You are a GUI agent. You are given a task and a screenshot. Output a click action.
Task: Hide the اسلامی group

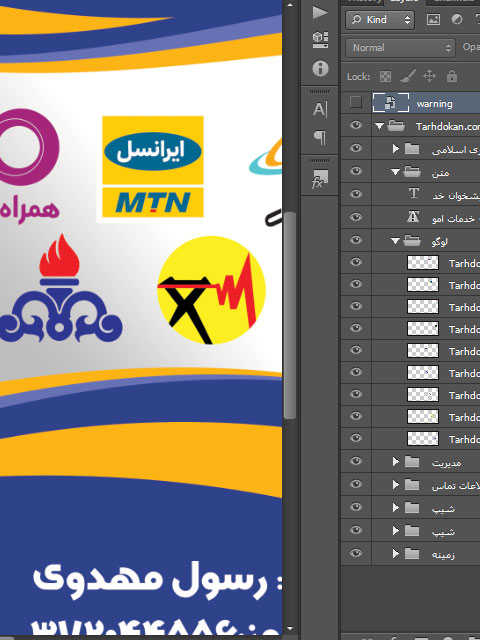click(x=356, y=148)
